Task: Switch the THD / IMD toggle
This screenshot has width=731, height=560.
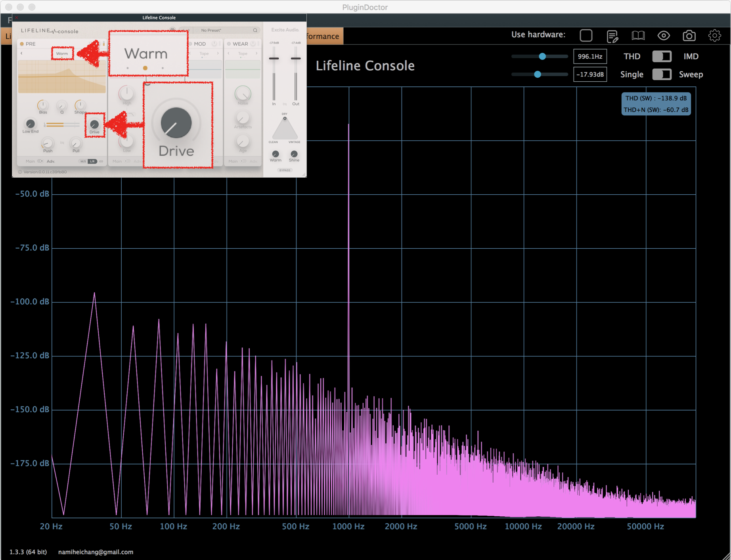Action: click(662, 56)
